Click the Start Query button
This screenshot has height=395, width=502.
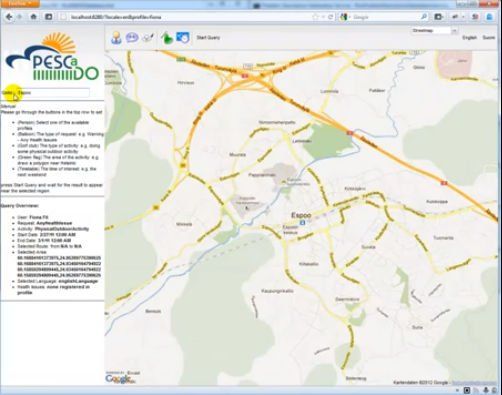click(x=208, y=37)
